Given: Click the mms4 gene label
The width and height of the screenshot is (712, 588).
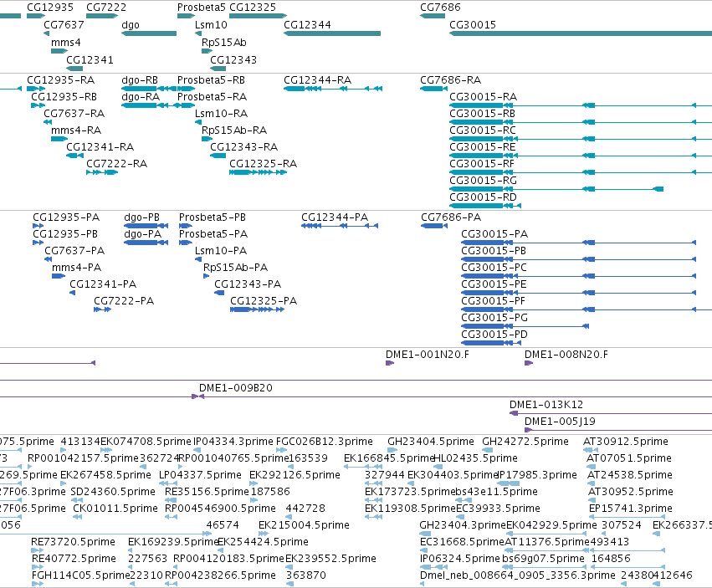Looking at the screenshot, I should 66,43.
